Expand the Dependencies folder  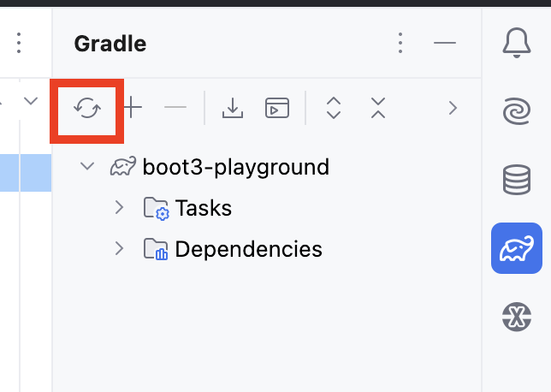(120, 248)
